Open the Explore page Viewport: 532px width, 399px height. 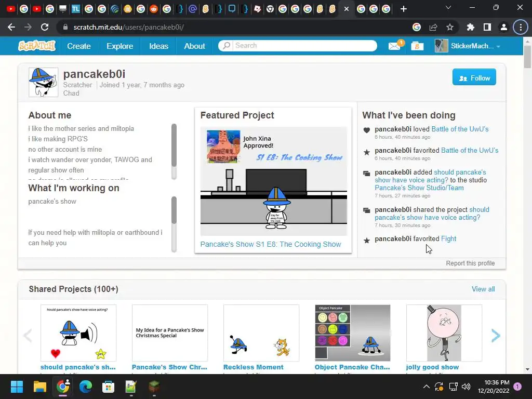[120, 46]
